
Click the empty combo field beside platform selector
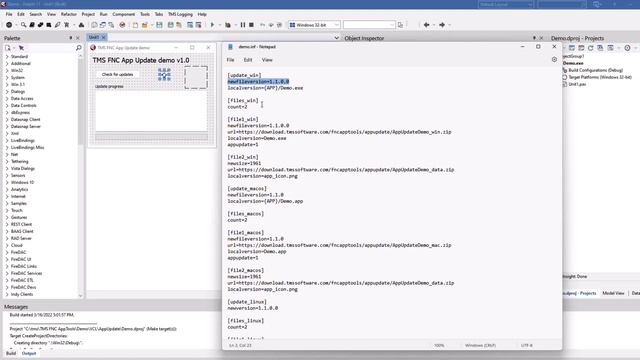(x=369, y=25)
